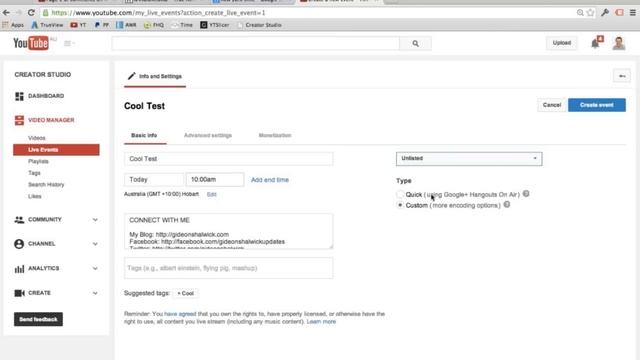The width and height of the screenshot is (640, 360).
Task: Open the 10:00am time selector
Action: [215, 180]
